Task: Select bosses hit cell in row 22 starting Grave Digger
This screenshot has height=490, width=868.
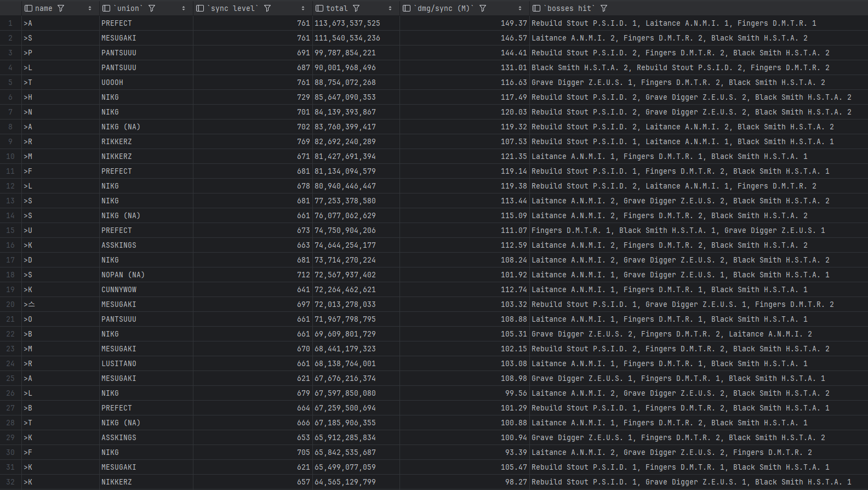Action: tap(699, 334)
